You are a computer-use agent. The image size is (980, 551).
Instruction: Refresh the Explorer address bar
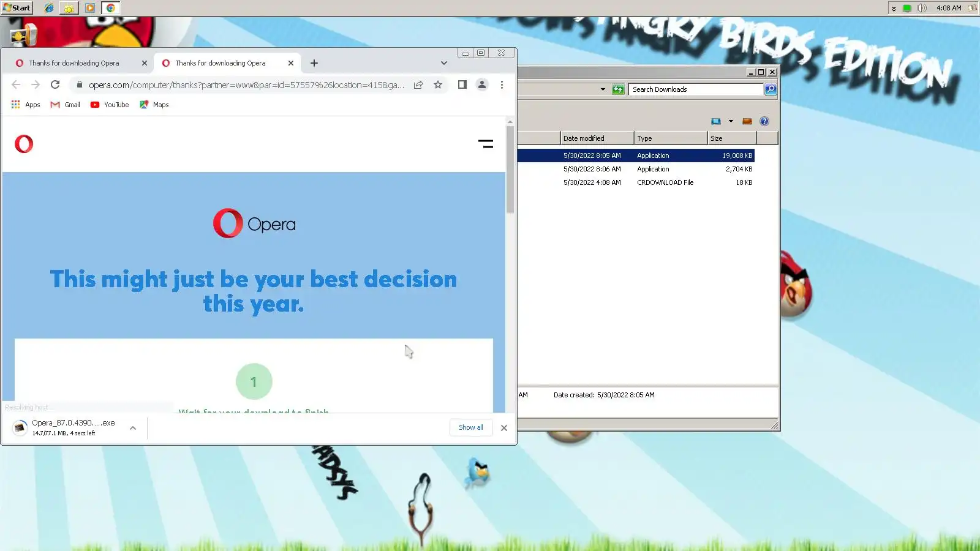[x=619, y=89]
